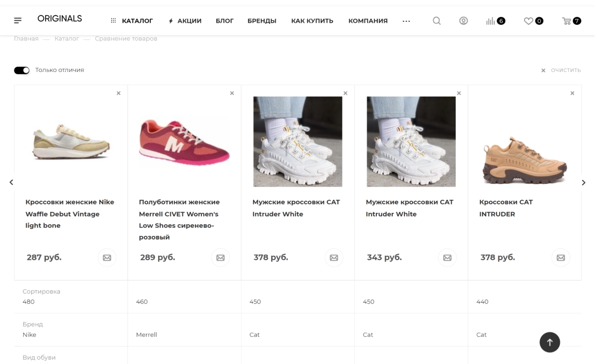Open the hamburger menu icon
Screen dimensions: 595x364
pos(18,21)
